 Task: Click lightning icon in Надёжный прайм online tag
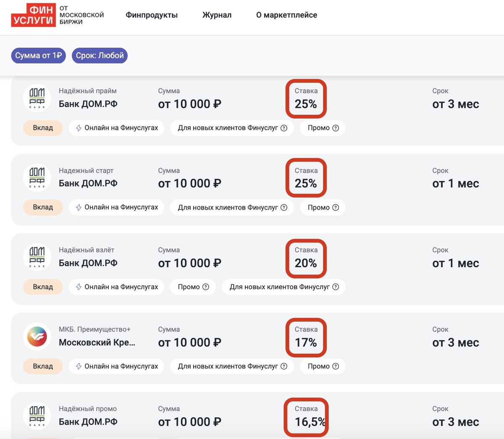[x=79, y=128]
